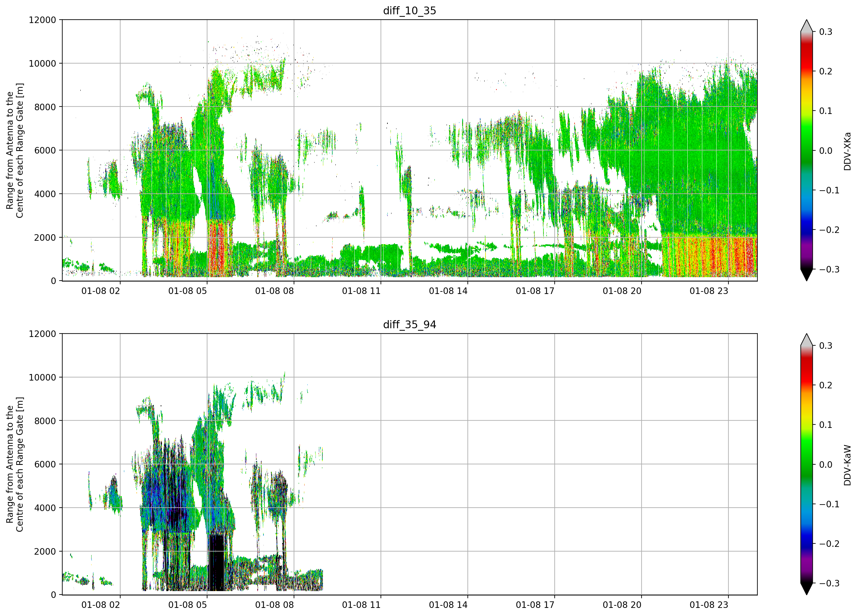Click the 6000 y-tick in diff_35_94 plot
The height and width of the screenshot is (616, 858).
click(45, 464)
